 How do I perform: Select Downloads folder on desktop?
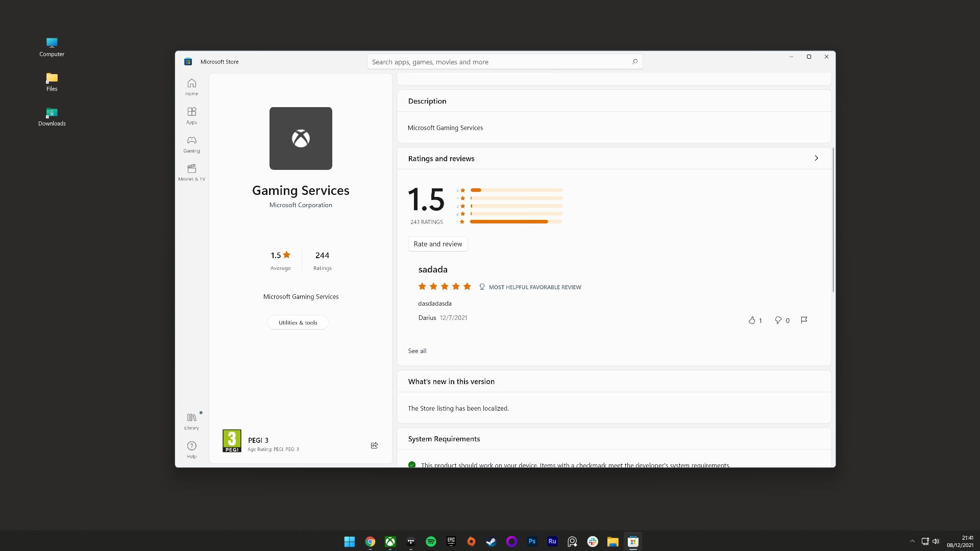(52, 116)
